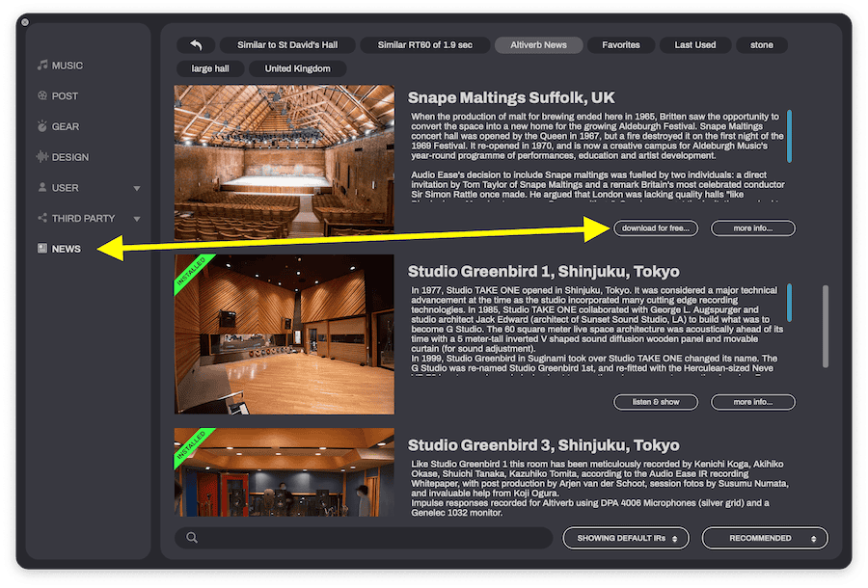Select the NEWS section
Viewport: 868px width, 588px height.
pos(66,249)
